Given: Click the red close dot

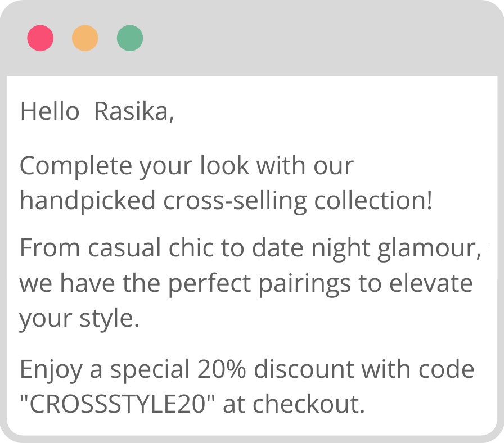Looking at the screenshot, I should point(40,38).
